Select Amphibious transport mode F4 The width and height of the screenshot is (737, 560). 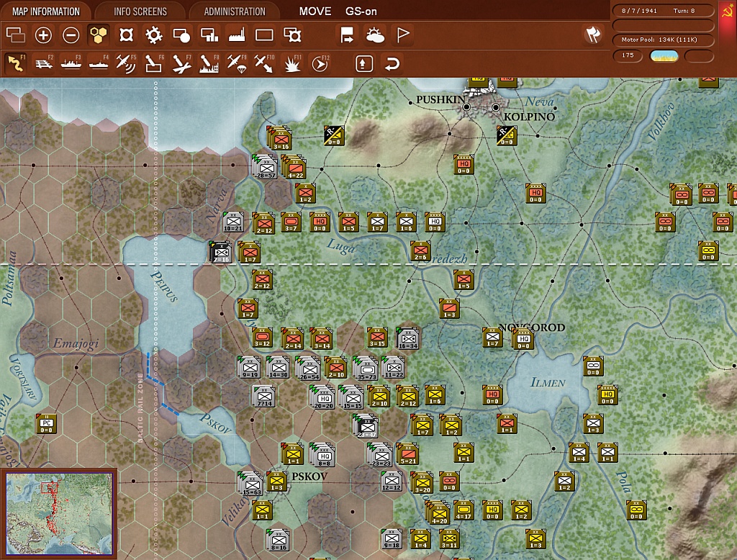coord(99,63)
